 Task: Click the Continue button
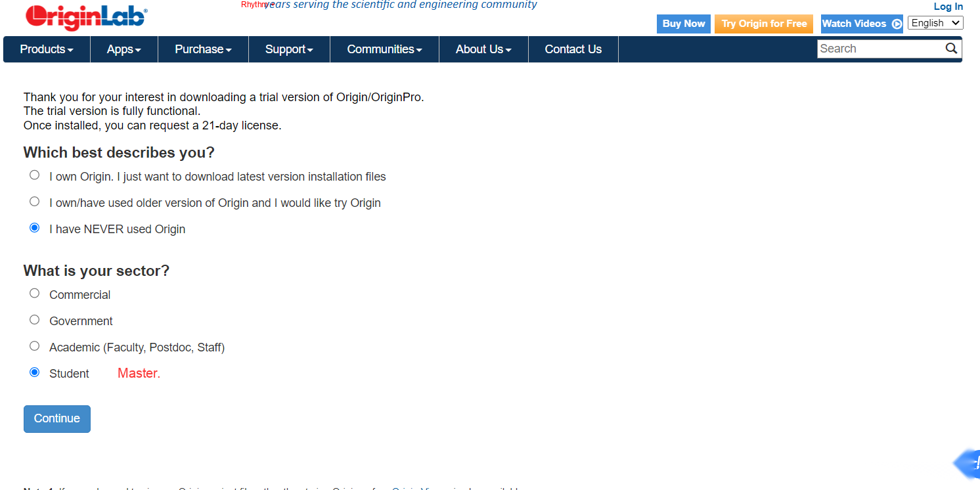click(x=57, y=419)
